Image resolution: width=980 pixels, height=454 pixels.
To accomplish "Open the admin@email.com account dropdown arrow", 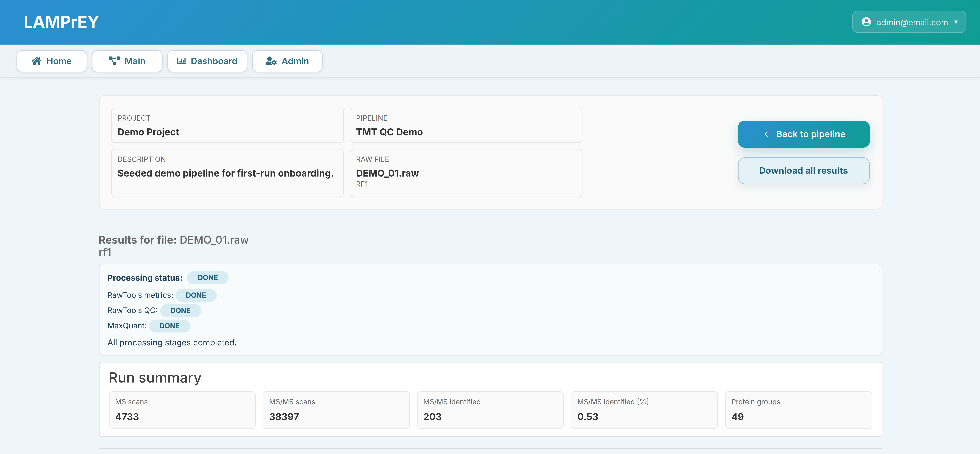I will 956,22.
